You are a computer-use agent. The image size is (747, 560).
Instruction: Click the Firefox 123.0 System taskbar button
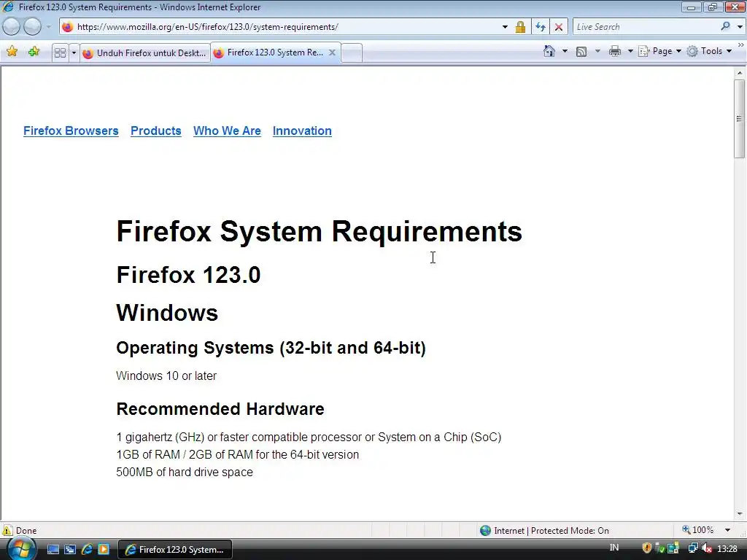click(x=175, y=550)
